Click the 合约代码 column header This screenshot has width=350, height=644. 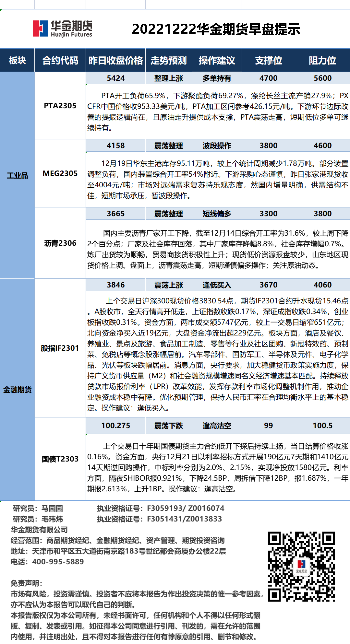pos(60,60)
